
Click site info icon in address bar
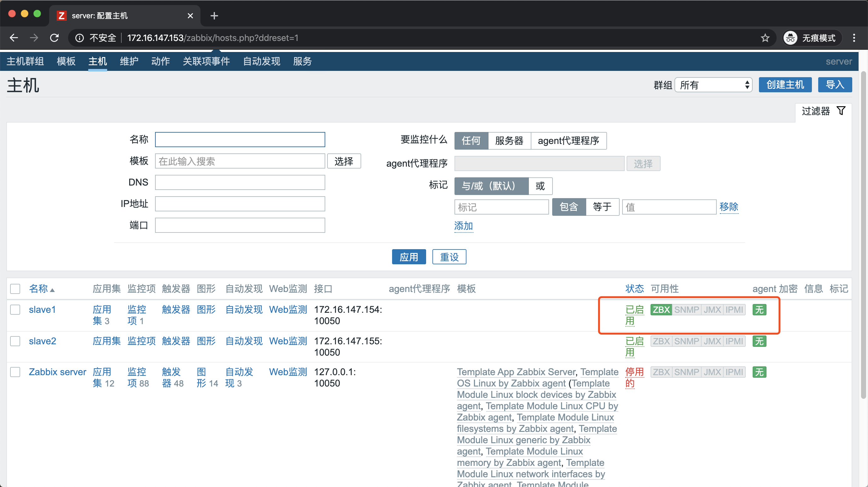[x=79, y=38]
